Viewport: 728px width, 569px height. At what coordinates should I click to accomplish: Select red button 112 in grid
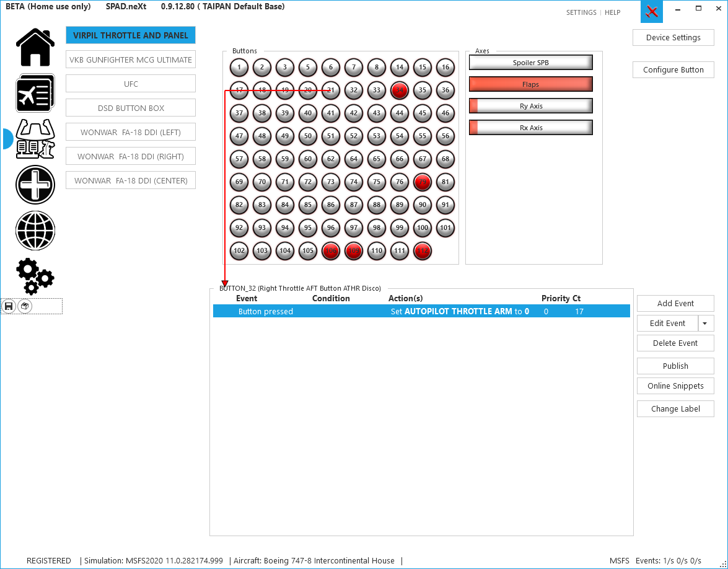[423, 251]
